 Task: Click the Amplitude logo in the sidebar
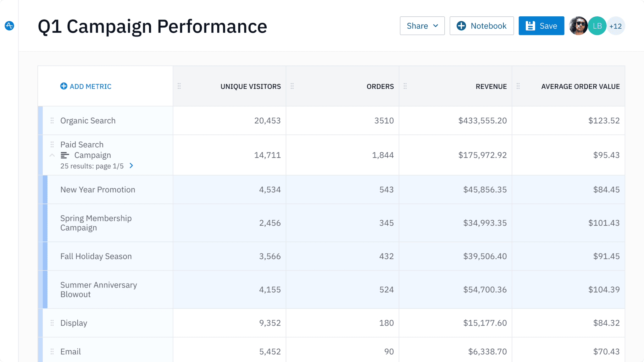(x=9, y=26)
